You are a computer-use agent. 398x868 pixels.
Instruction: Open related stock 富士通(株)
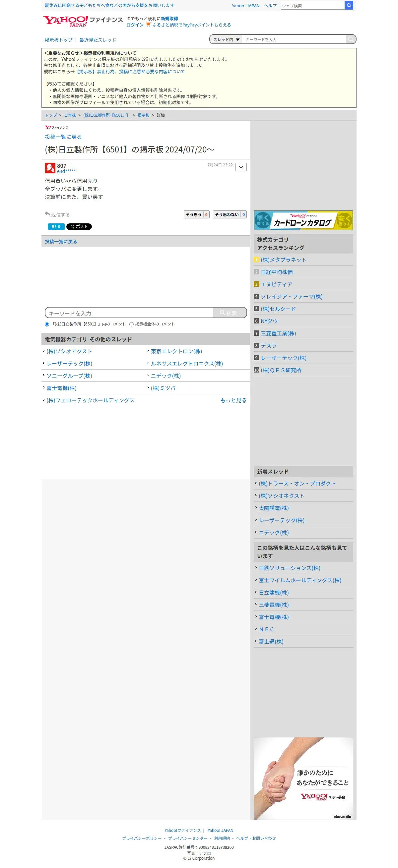pyautogui.click(x=271, y=642)
